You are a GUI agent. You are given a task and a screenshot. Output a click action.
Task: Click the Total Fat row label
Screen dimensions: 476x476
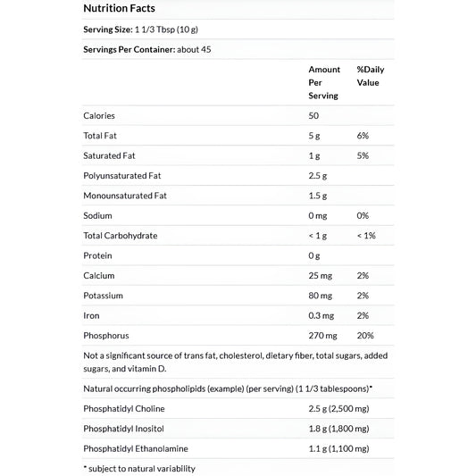click(100, 136)
